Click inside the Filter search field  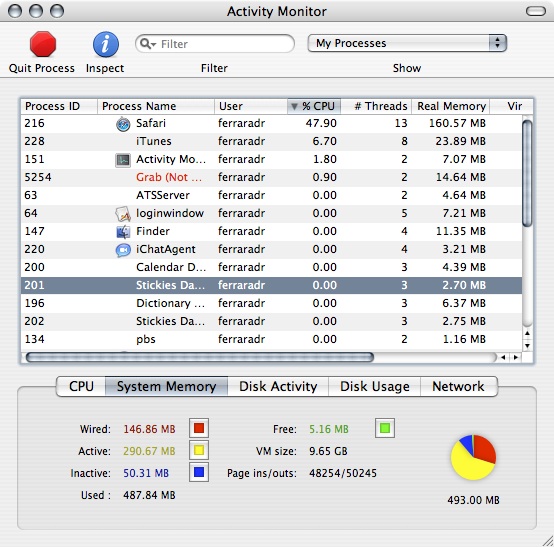(x=215, y=44)
